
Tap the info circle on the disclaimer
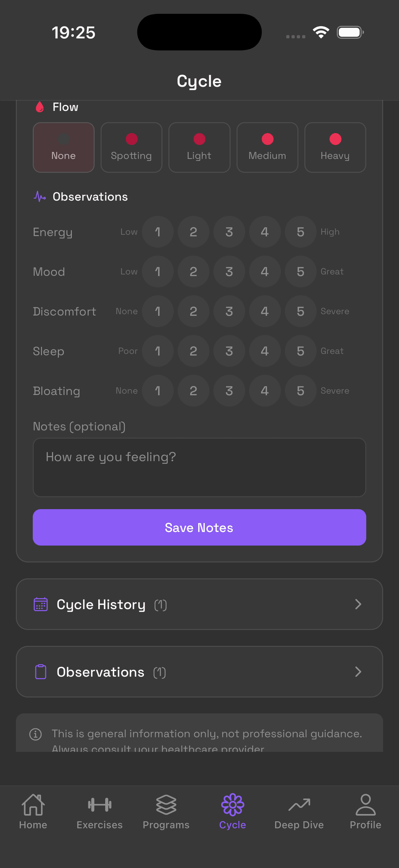click(36, 734)
